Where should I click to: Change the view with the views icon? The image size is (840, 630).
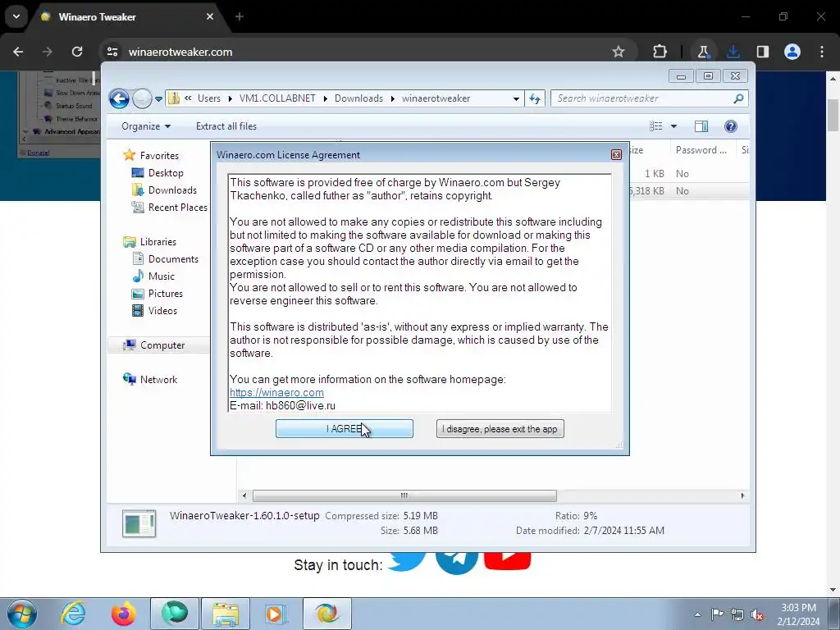[x=655, y=126]
